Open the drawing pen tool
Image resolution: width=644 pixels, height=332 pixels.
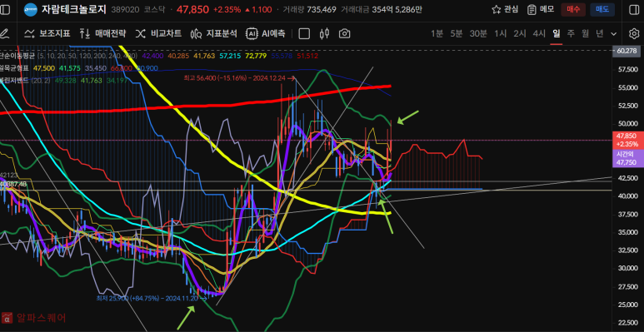click(x=4, y=33)
